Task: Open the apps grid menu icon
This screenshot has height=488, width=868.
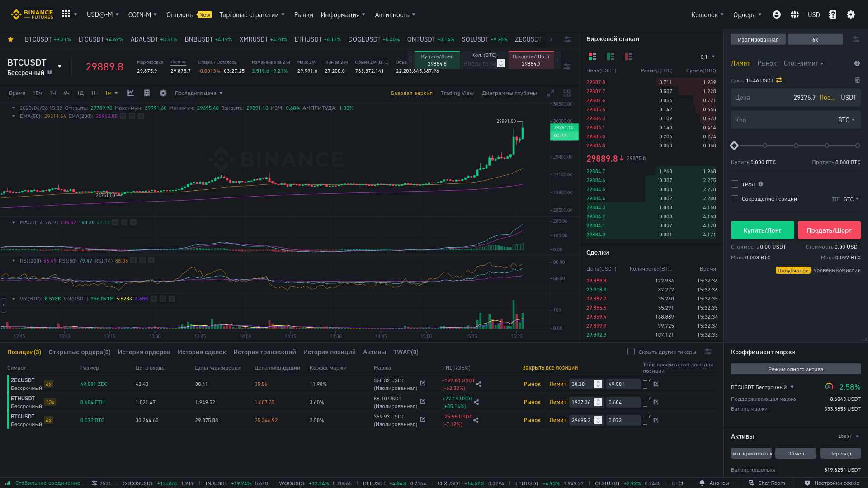Action: [66, 14]
